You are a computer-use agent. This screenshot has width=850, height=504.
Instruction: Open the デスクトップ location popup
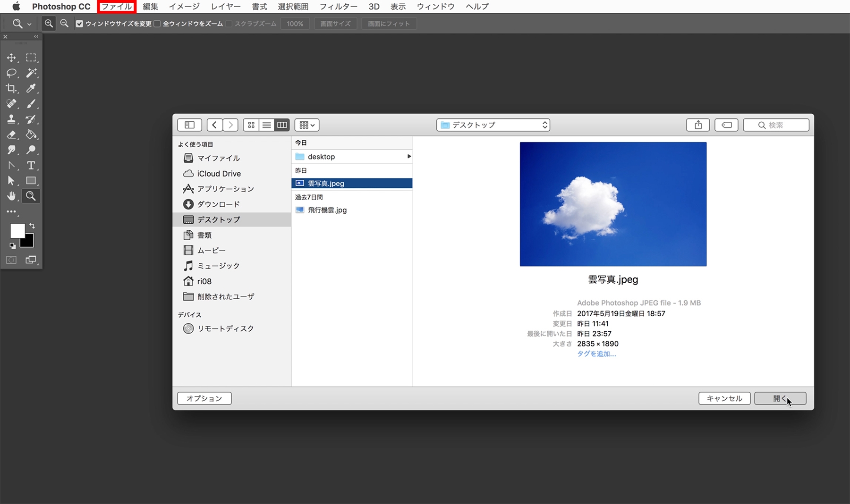point(493,125)
